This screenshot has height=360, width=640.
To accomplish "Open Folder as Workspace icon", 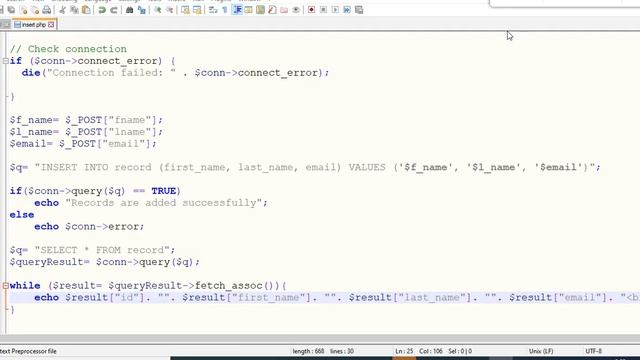I will [284, 10].
